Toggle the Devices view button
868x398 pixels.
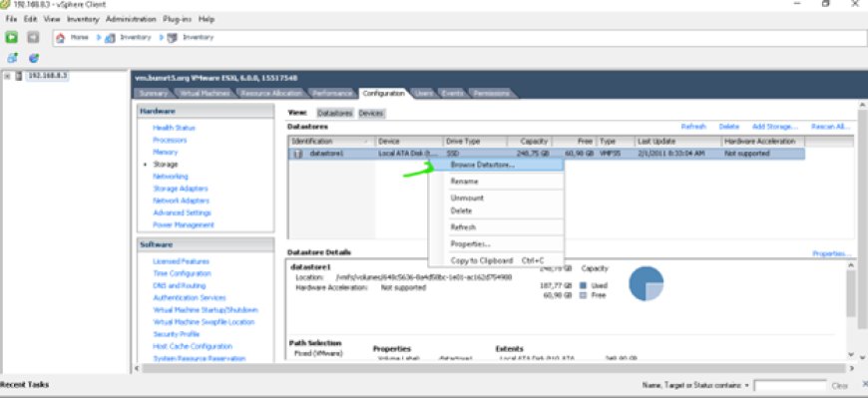(x=371, y=113)
